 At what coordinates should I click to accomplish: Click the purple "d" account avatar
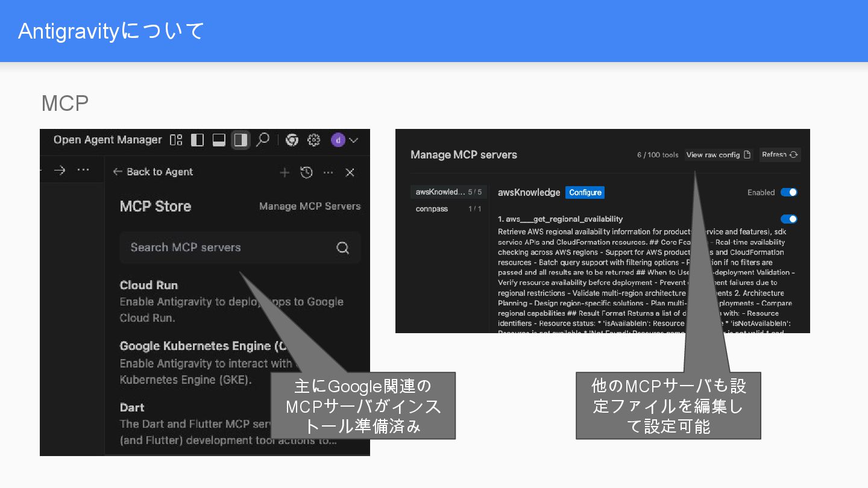pyautogui.click(x=338, y=140)
